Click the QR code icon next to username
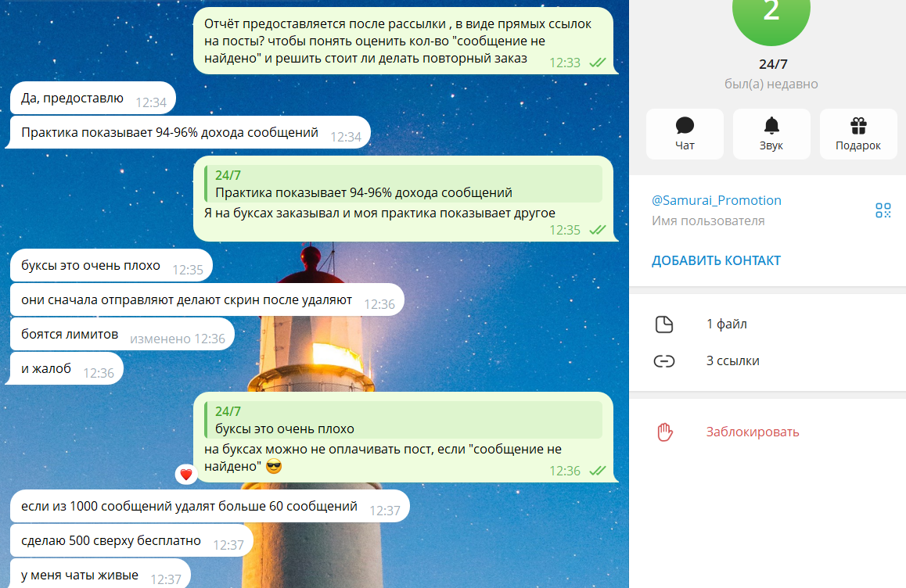The width and height of the screenshot is (906, 588). tap(883, 210)
